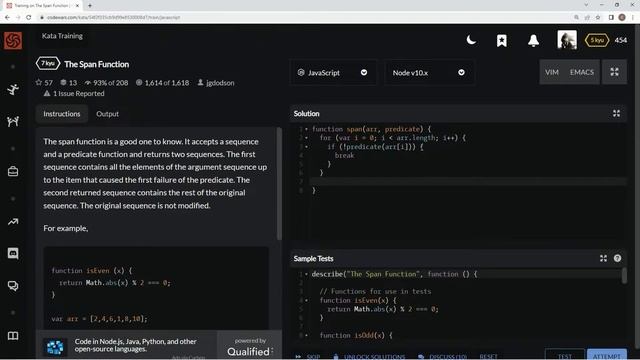The width and height of the screenshot is (640, 360).
Task: Click the break statement in Solution code
Action: click(x=344, y=156)
